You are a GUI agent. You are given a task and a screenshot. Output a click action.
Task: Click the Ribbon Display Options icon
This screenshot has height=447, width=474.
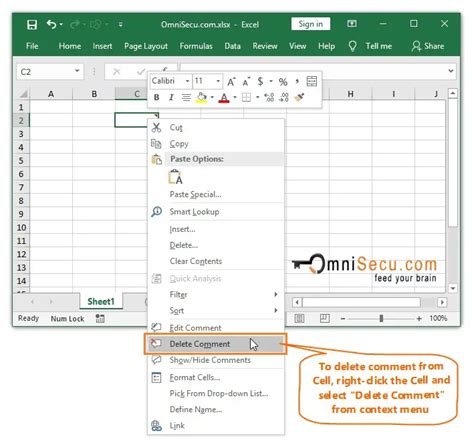[x=352, y=24]
